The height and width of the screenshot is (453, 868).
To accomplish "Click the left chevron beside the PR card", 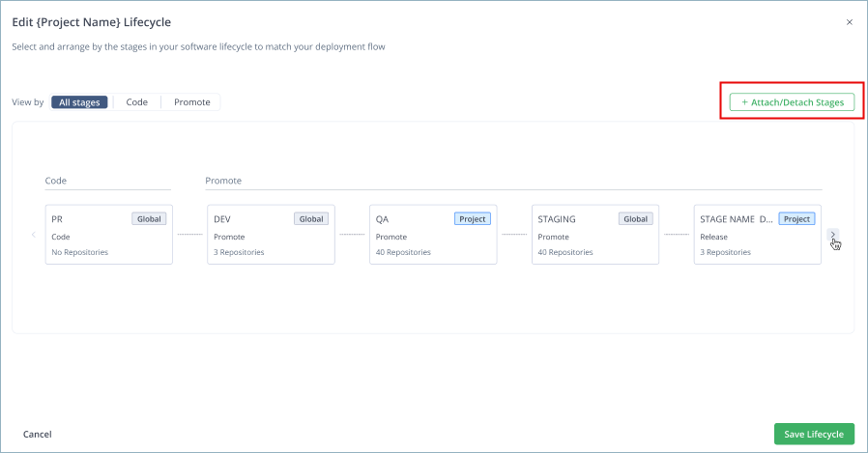I will (x=33, y=235).
